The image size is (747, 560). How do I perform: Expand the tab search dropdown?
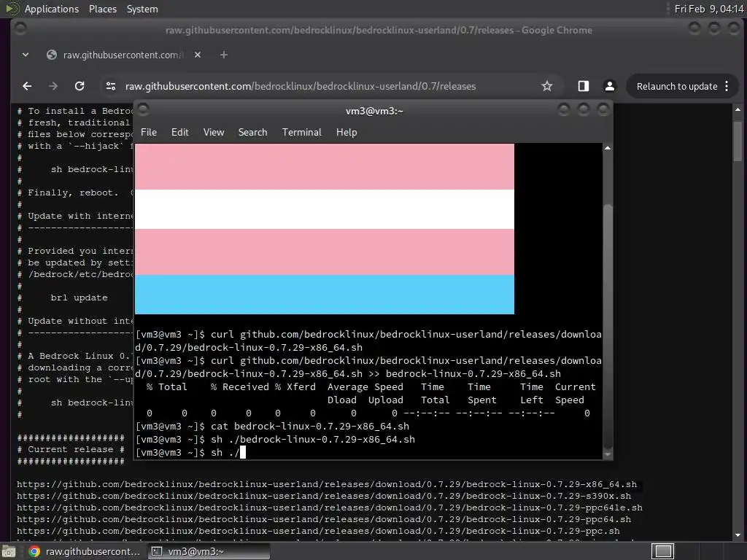(26, 55)
